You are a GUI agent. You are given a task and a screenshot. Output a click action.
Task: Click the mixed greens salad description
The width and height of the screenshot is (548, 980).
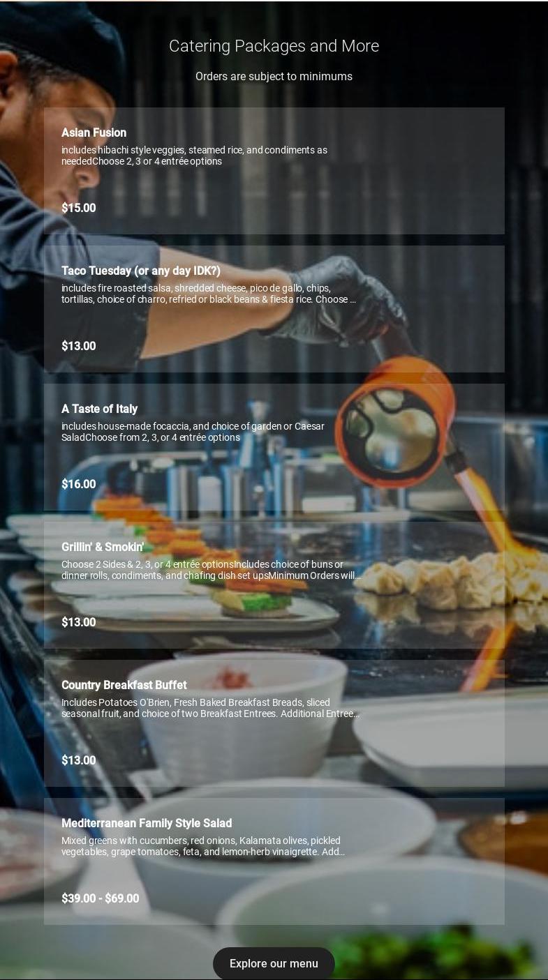tap(203, 846)
